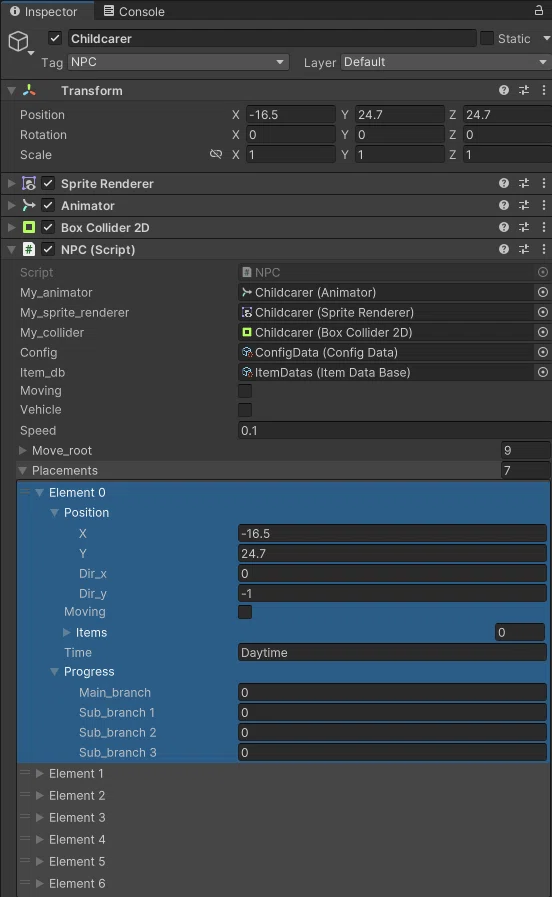The image size is (552, 897).
Task: Open Box Collider 2D three-dot menu
Action: coord(543,227)
